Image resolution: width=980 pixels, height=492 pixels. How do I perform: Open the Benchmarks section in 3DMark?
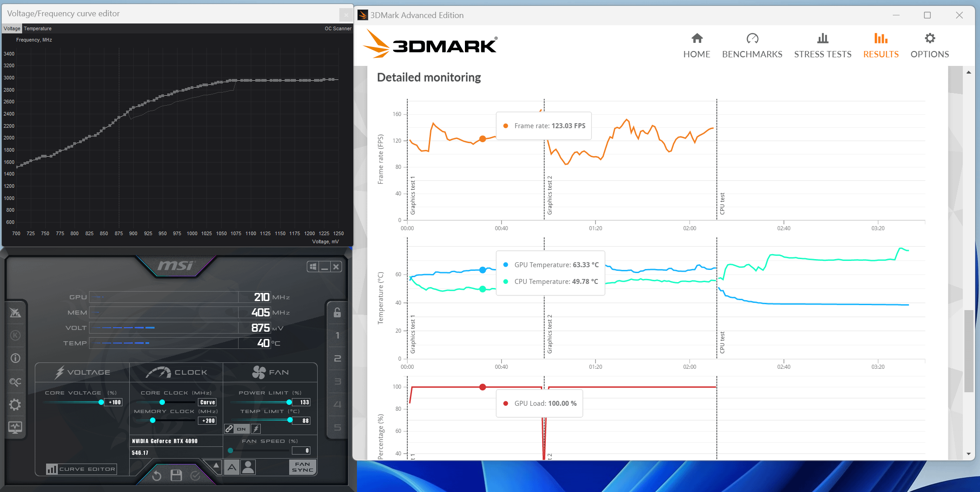752,45
